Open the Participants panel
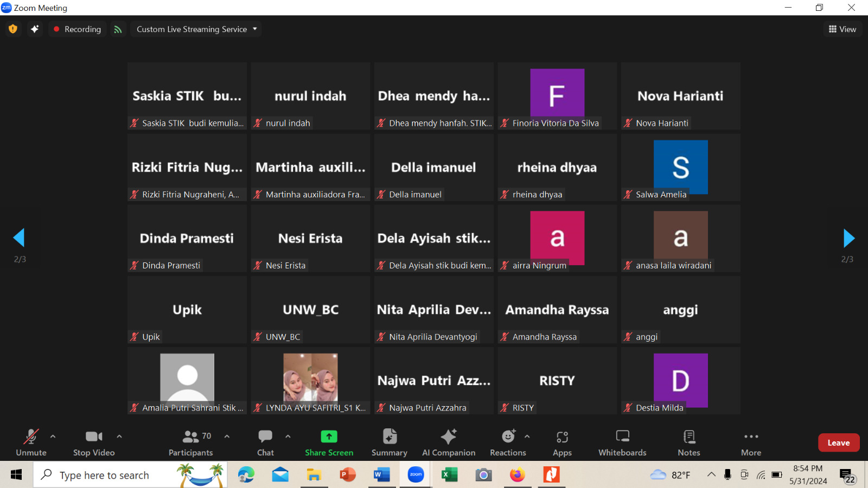 coord(191,442)
